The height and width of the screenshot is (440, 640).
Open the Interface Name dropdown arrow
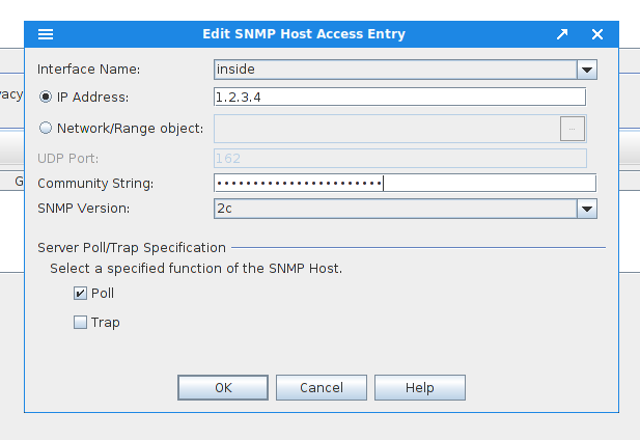(587, 69)
